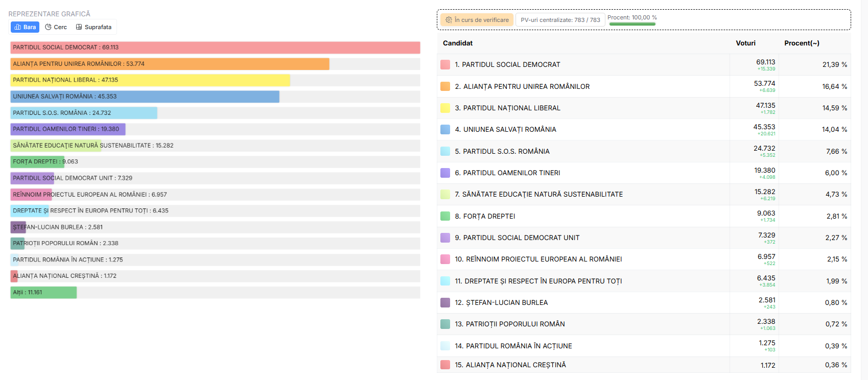Screen dimensions: 868x380
Task: Select the table row 6. PARTIDUL OAMENILOR TINERI
Action: [644, 173]
